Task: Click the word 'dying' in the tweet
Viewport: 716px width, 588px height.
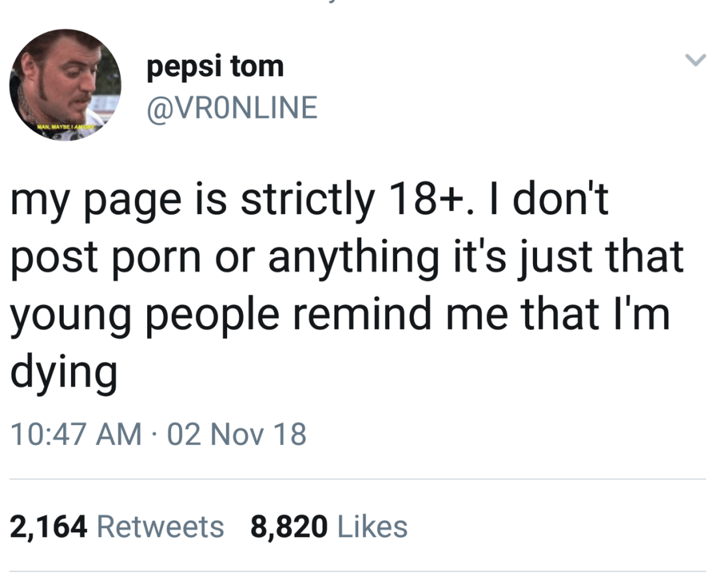Action: tap(64, 372)
